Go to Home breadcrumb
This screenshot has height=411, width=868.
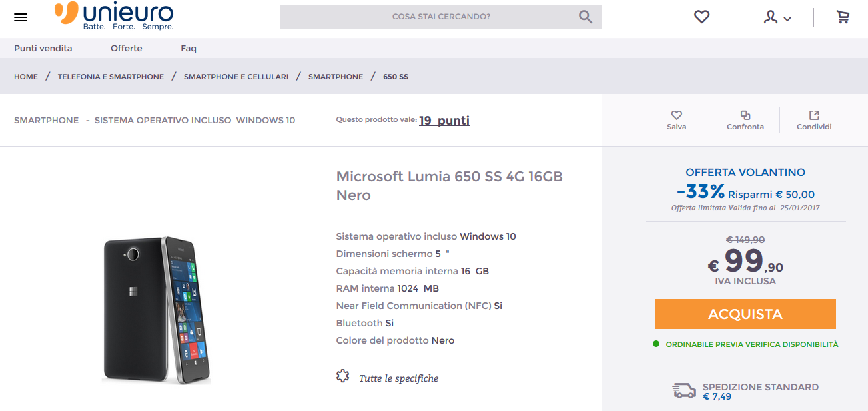click(26, 77)
